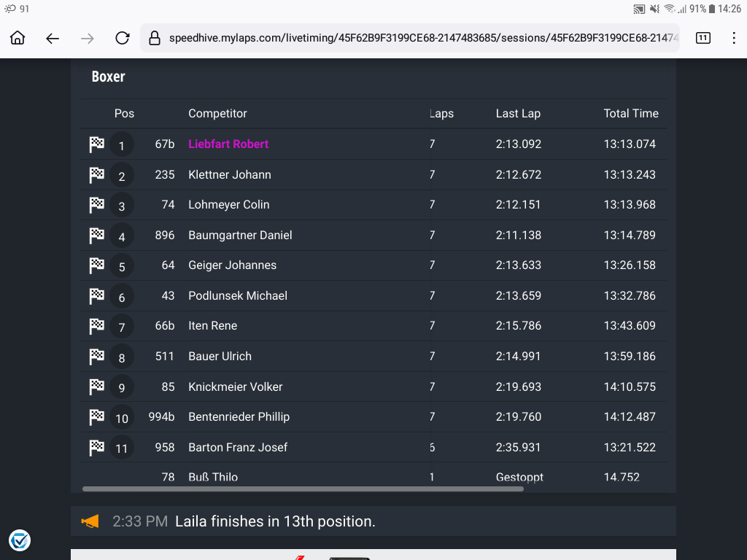Click the Total Time column header
Image resolution: width=747 pixels, height=560 pixels.
click(x=630, y=114)
